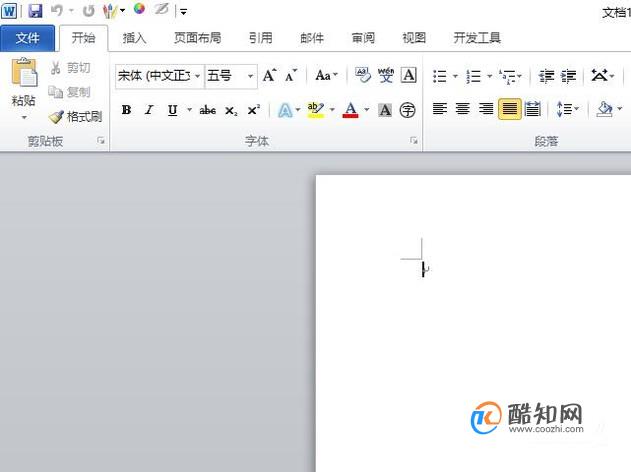Click the Copy (复制) button

point(69,92)
